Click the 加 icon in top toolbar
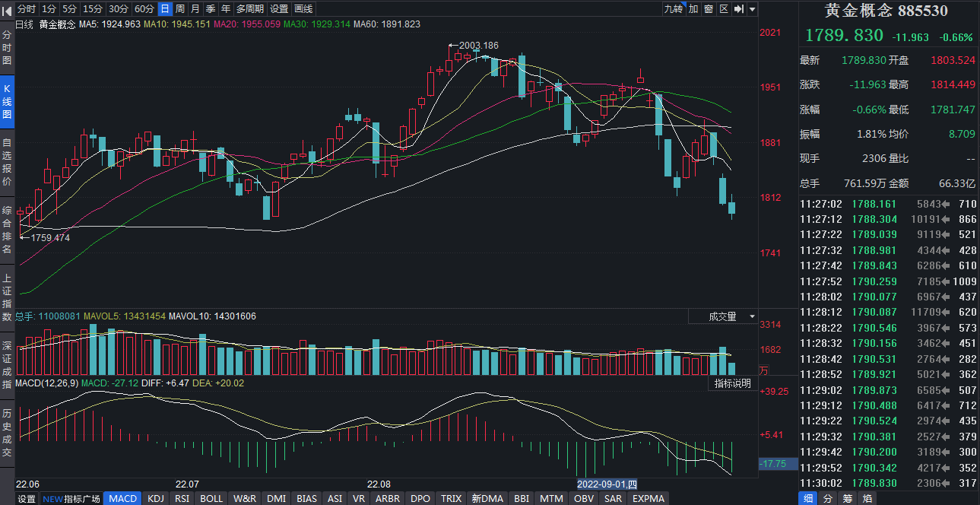The image size is (980, 505). [693, 9]
